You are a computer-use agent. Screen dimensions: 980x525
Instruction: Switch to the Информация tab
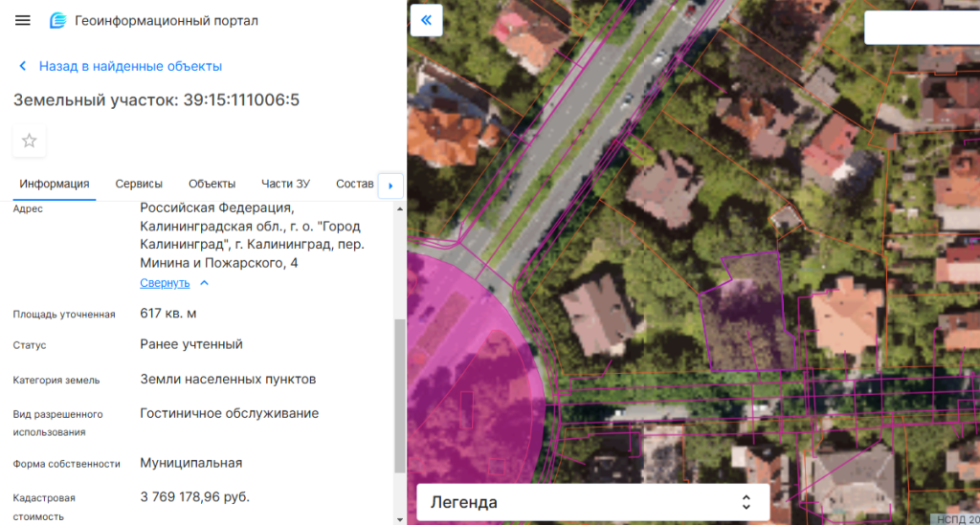tap(55, 184)
